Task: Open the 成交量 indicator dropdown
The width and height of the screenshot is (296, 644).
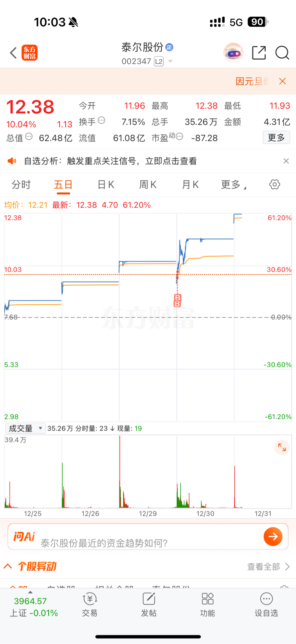Action: [x=25, y=428]
